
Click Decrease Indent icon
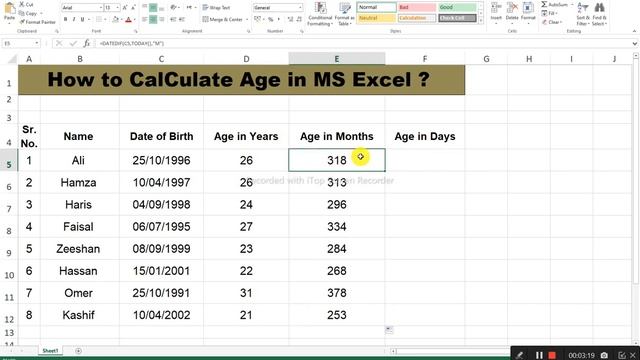pos(173,20)
